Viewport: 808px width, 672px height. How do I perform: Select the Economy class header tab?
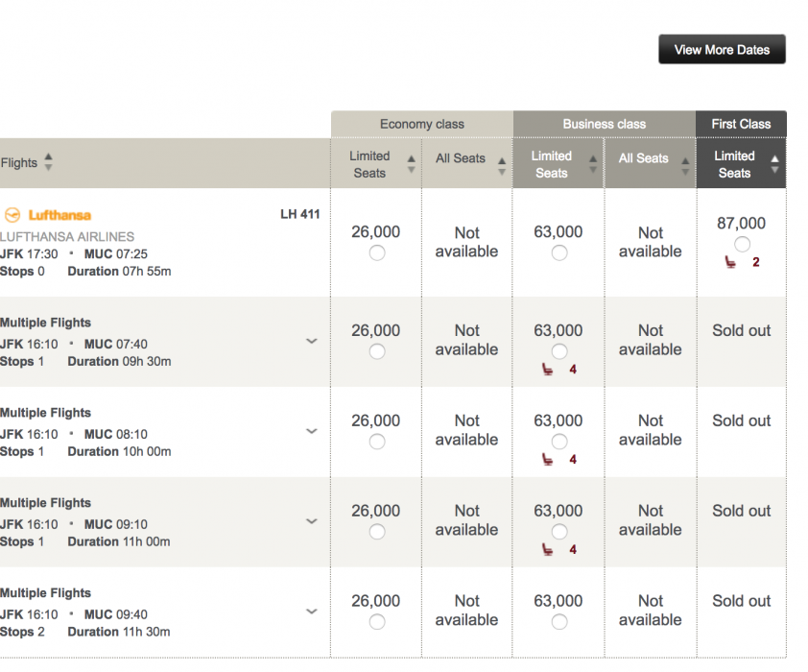coord(421,124)
